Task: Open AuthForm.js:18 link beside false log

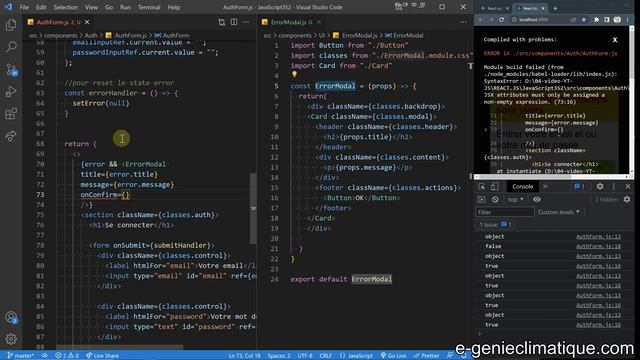Action: pos(598,246)
